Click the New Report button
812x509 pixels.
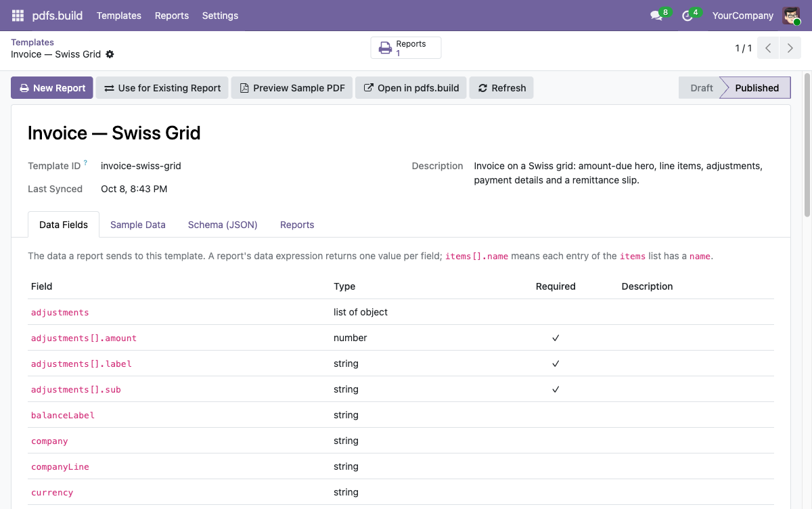pyautogui.click(x=52, y=88)
